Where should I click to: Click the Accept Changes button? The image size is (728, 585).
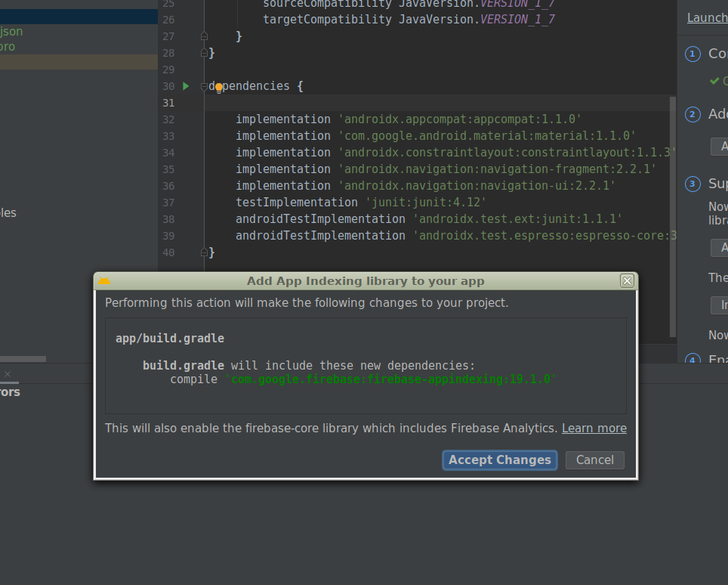[499, 460]
